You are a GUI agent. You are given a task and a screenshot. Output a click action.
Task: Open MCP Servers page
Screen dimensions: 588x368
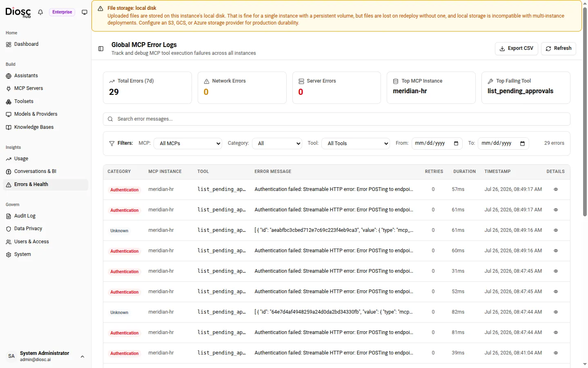pyautogui.click(x=45, y=88)
